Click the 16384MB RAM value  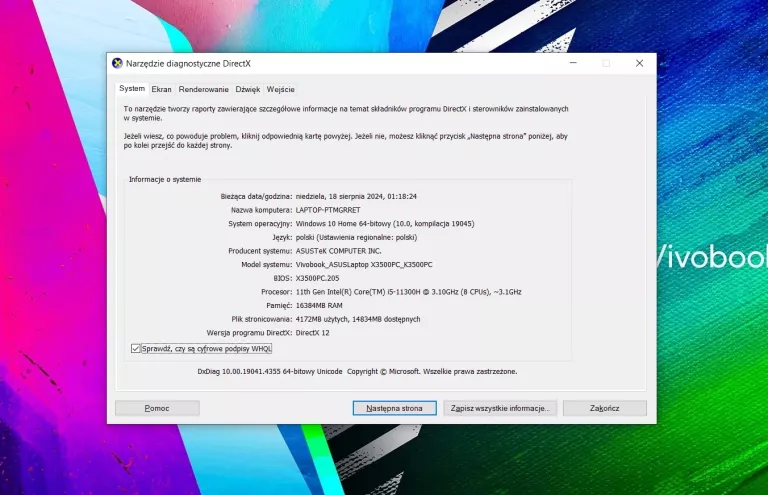(319, 306)
